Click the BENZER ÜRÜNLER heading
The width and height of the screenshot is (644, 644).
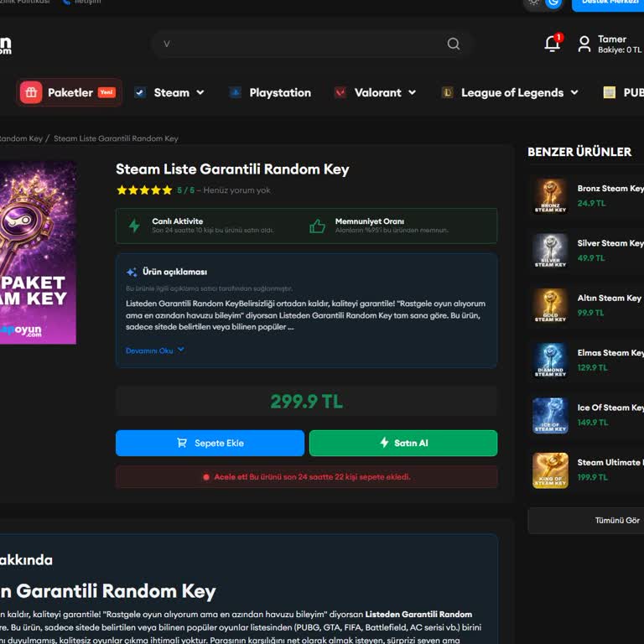click(579, 152)
